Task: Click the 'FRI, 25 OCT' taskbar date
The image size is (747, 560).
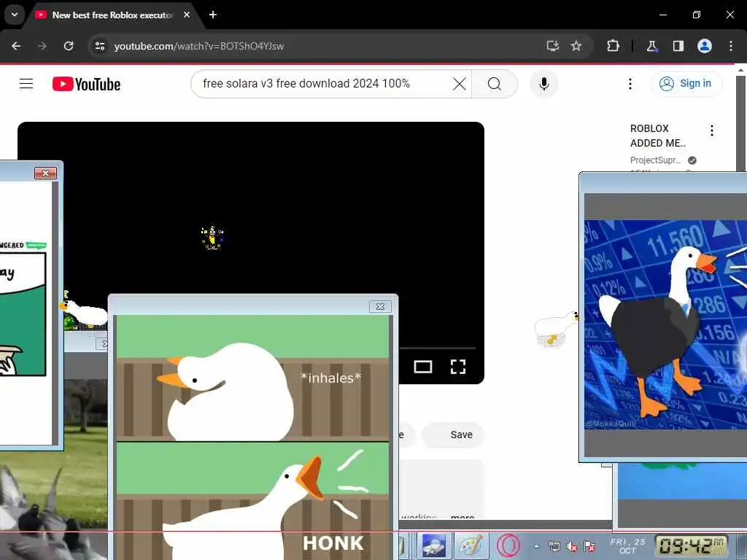Action: tap(628, 545)
